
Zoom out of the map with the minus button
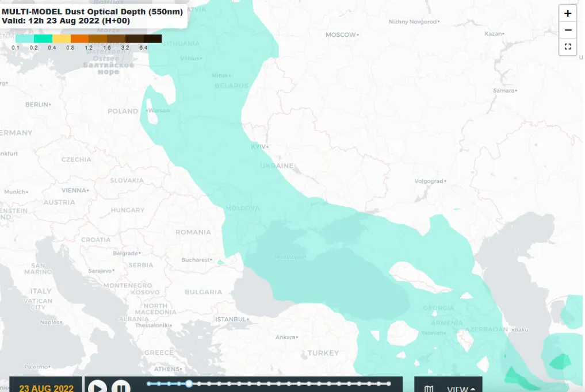[x=568, y=30]
